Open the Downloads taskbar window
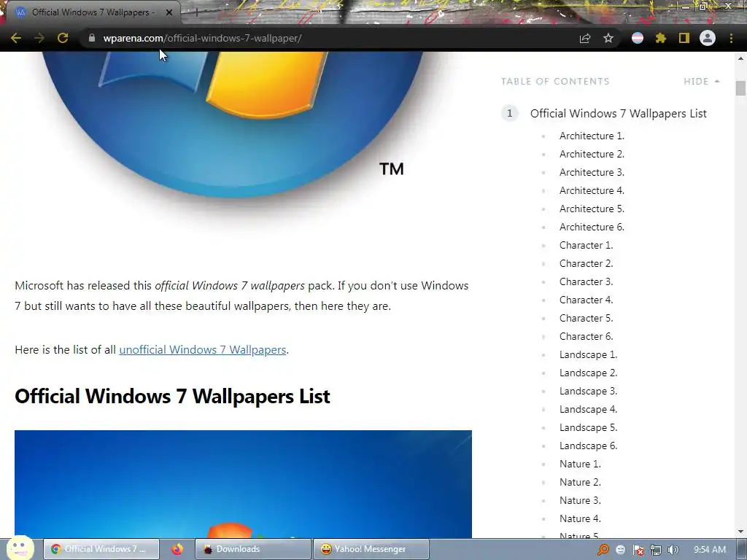The height and width of the screenshot is (560, 747). click(253, 549)
